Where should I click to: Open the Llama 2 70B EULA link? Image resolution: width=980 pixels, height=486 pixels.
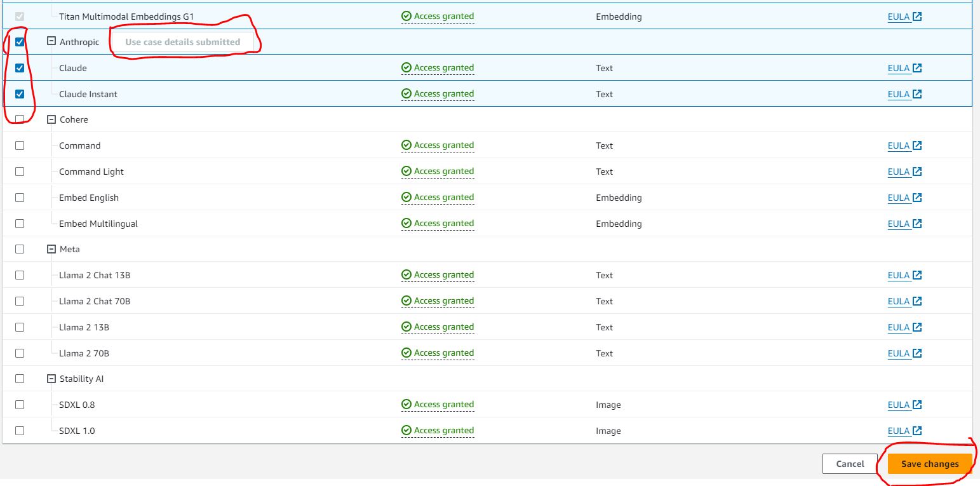[x=904, y=353]
